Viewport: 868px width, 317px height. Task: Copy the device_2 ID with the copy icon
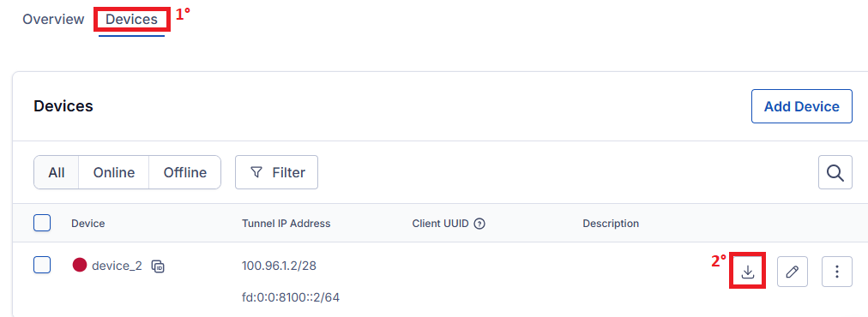[158, 266]
